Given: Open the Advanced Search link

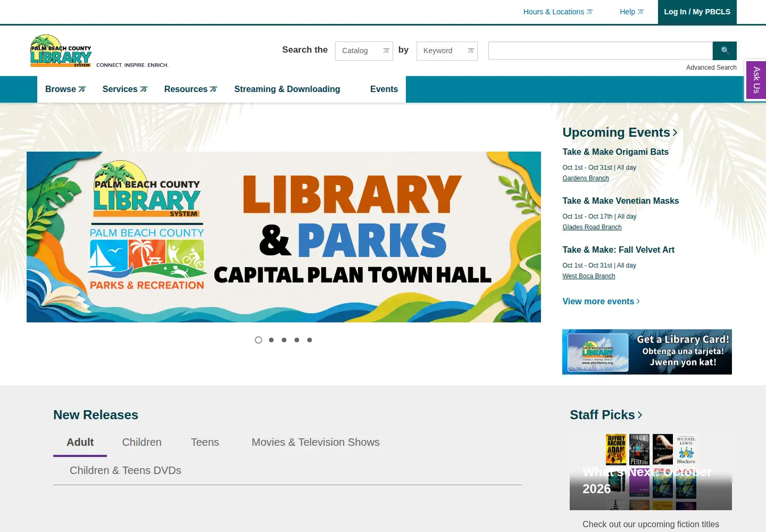Looking at the screenshot, I should [711, 68].
